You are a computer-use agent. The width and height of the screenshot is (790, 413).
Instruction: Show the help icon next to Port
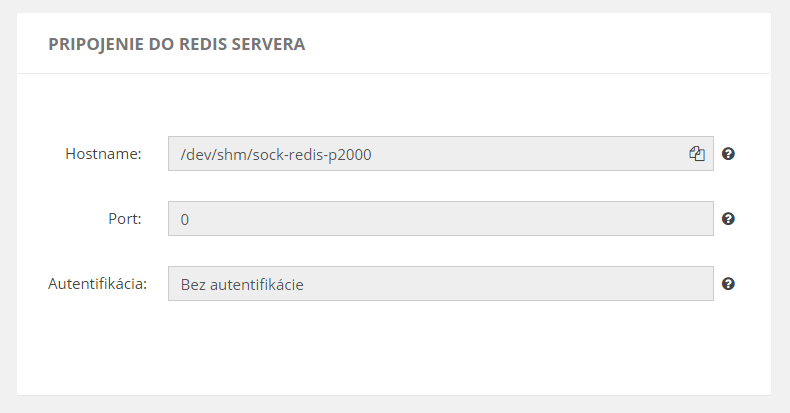tap(728, 219)
